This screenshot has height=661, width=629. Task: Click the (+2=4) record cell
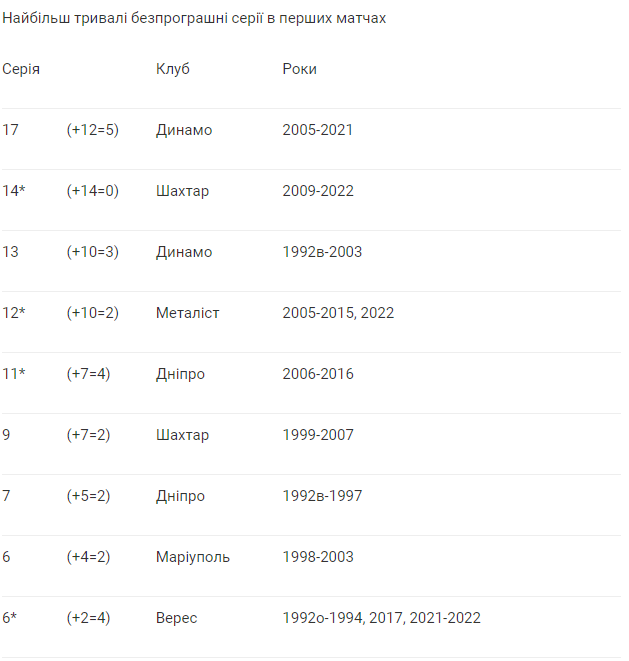89,618
